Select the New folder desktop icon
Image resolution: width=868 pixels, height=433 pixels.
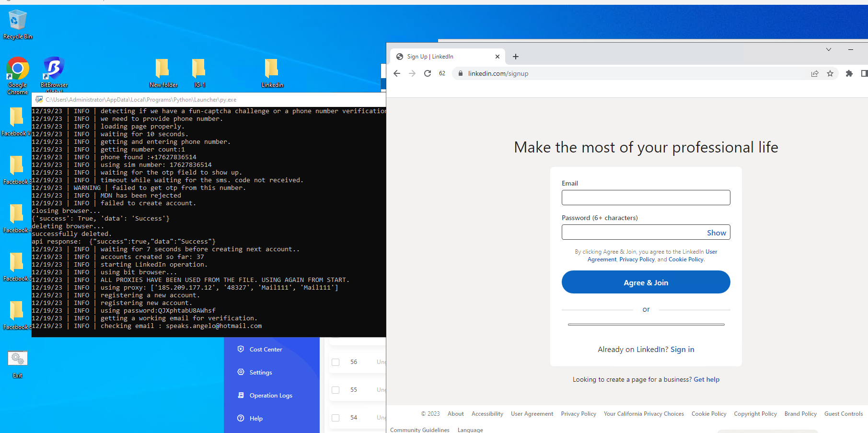tap(163, 73)
